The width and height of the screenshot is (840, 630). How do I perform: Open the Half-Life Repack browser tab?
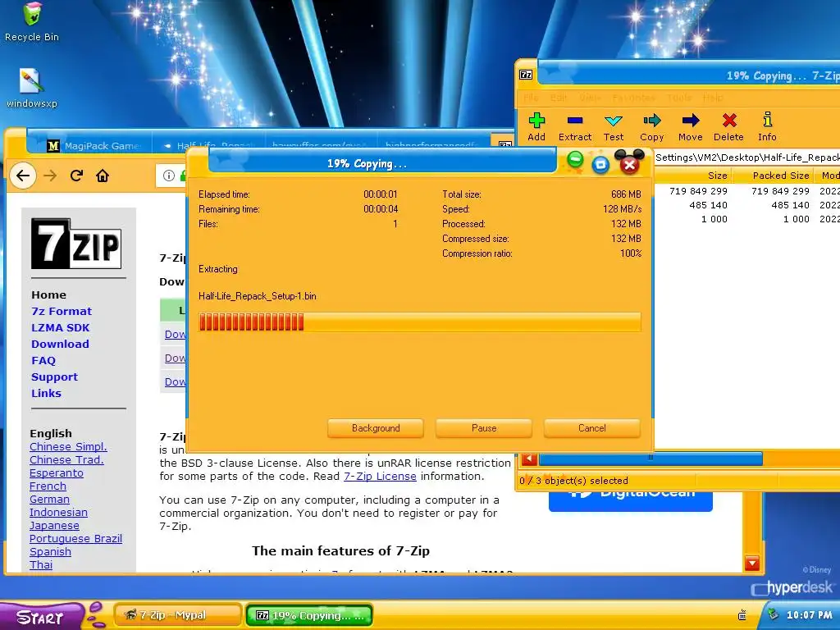click(x=209, y=145)
